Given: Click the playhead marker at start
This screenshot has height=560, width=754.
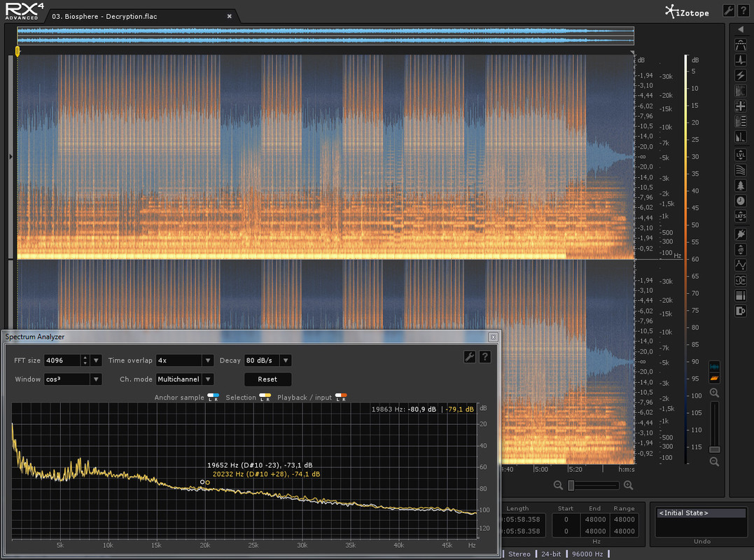Looking at the screenshot, I should click(x=18, y=50).
